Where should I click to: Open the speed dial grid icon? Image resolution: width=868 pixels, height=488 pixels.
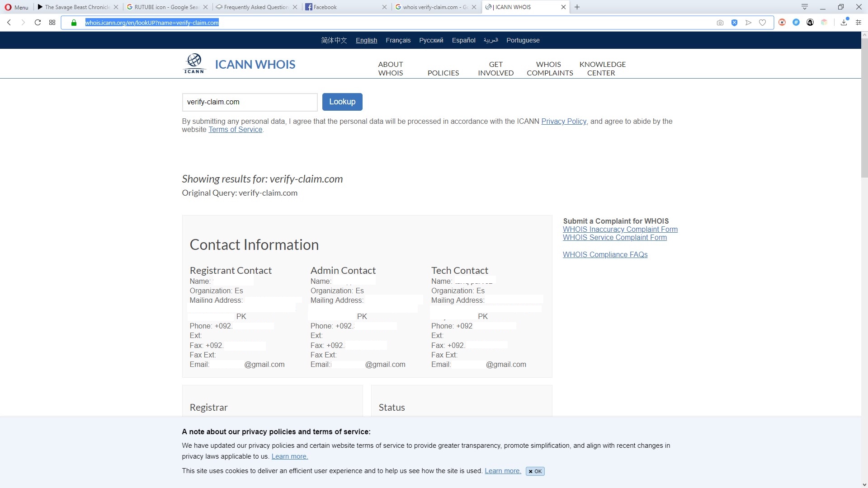(x=52, y=23)
